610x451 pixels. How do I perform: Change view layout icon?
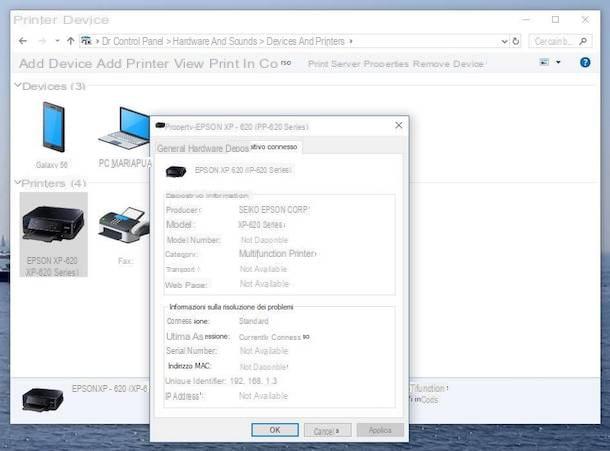[x=544, y=62]
